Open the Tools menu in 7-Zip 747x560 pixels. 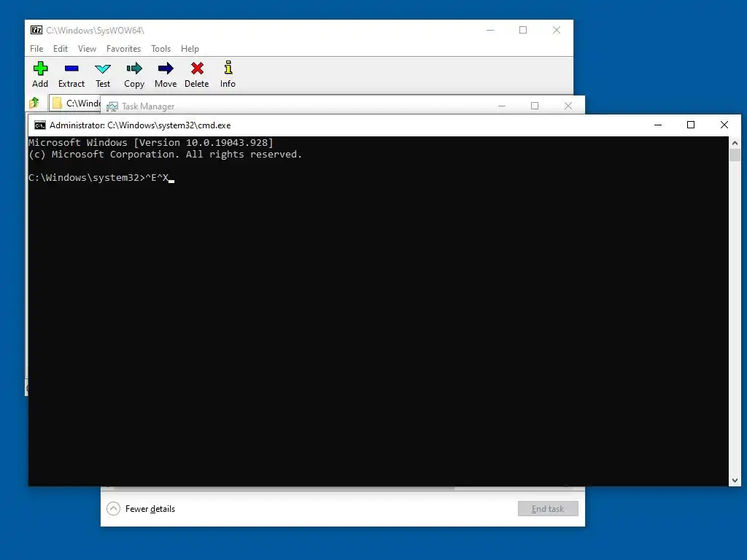[x=160, y=49]
